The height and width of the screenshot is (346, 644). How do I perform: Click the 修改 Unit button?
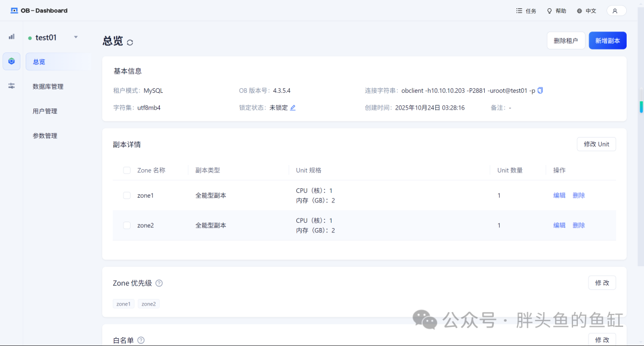click(596, 144)
